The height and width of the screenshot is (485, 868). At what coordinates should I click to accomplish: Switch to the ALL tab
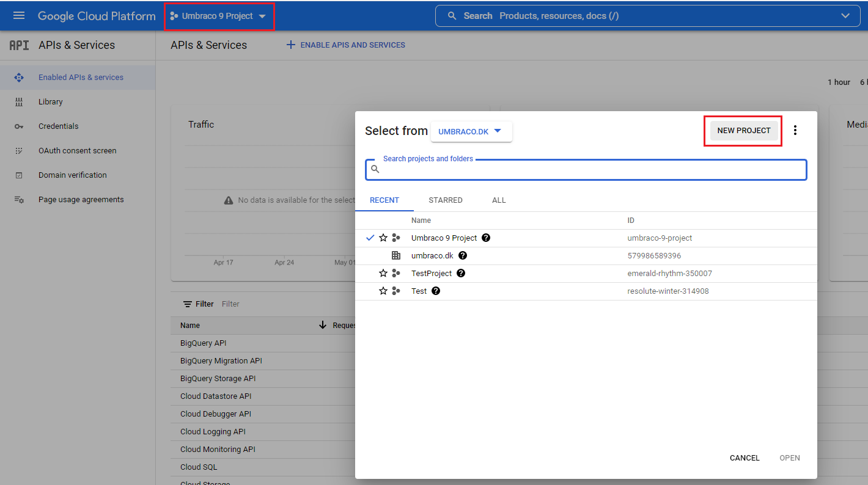pyautogui.click(x=499, y=200)
